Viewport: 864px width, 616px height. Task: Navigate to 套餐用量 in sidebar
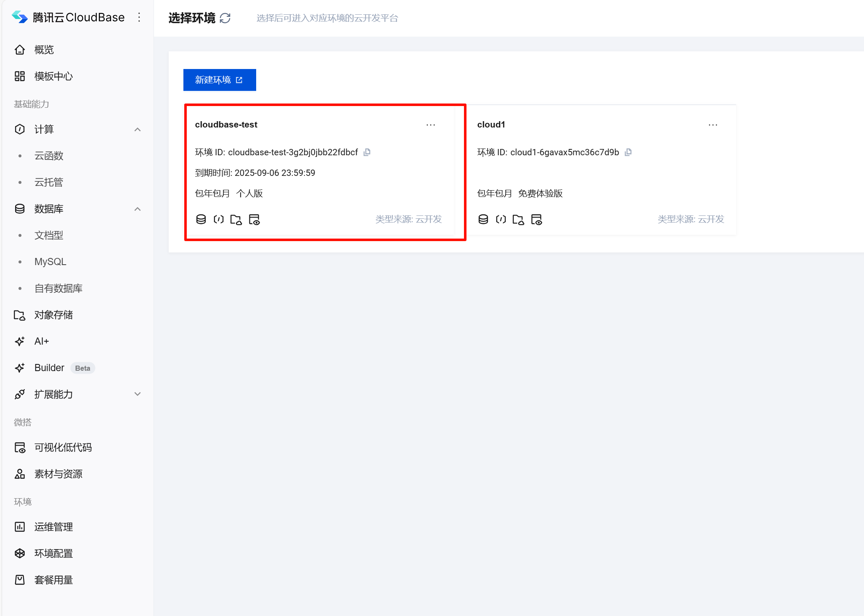tap(53, 580)
